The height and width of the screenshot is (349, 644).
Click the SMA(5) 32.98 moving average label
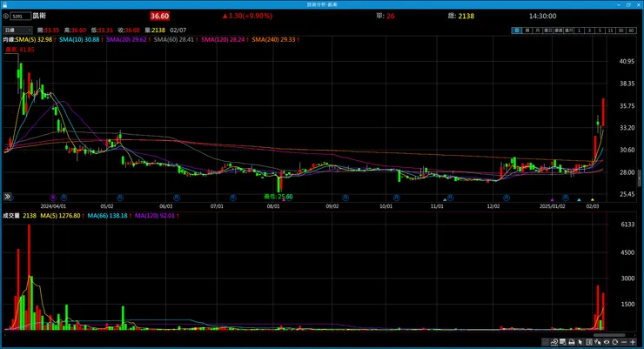coord(34,39)
